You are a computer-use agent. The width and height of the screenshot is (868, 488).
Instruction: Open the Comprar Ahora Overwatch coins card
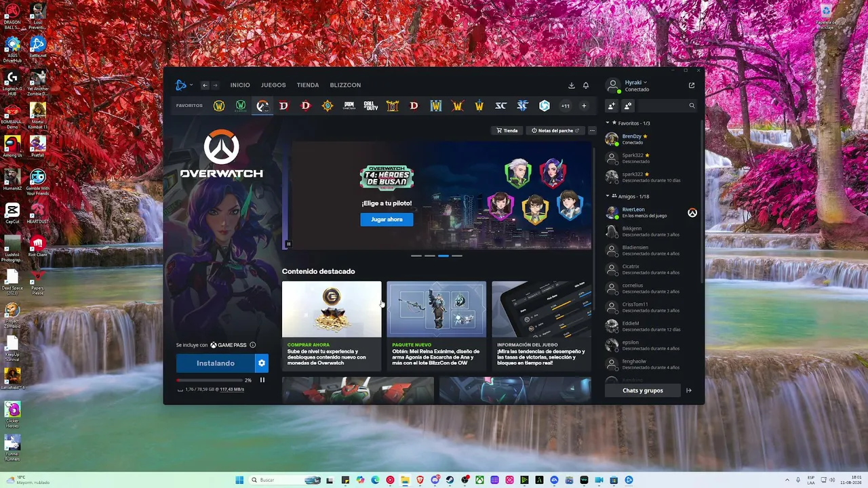tap(332, 326)
